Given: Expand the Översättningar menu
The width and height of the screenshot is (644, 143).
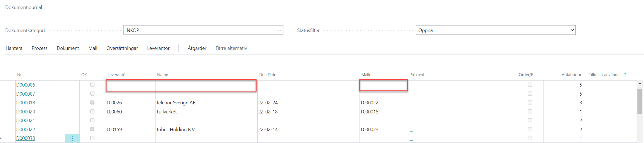Looking at the screenshot, I should point(122,48).
